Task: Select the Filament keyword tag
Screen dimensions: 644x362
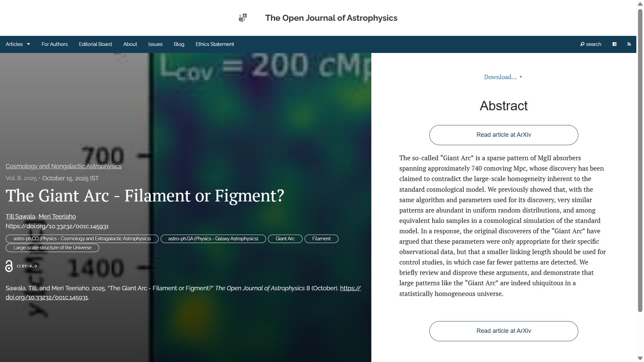Action: tap(321, 239)
